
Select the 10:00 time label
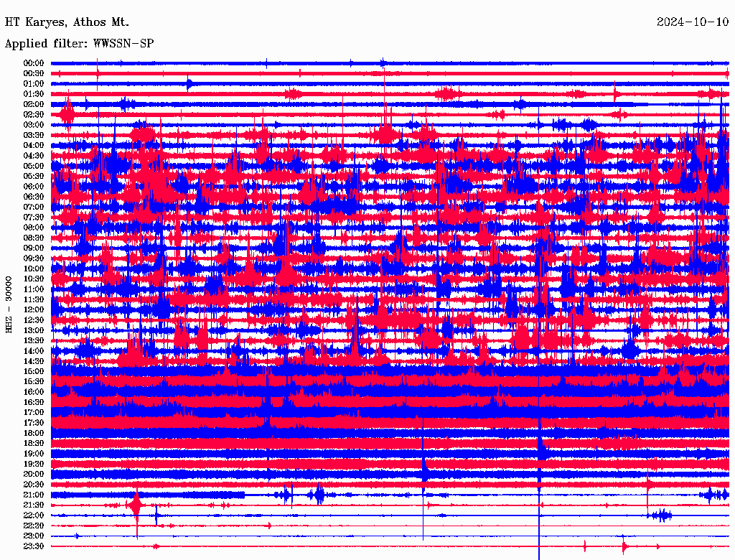[x=34, y=269]
